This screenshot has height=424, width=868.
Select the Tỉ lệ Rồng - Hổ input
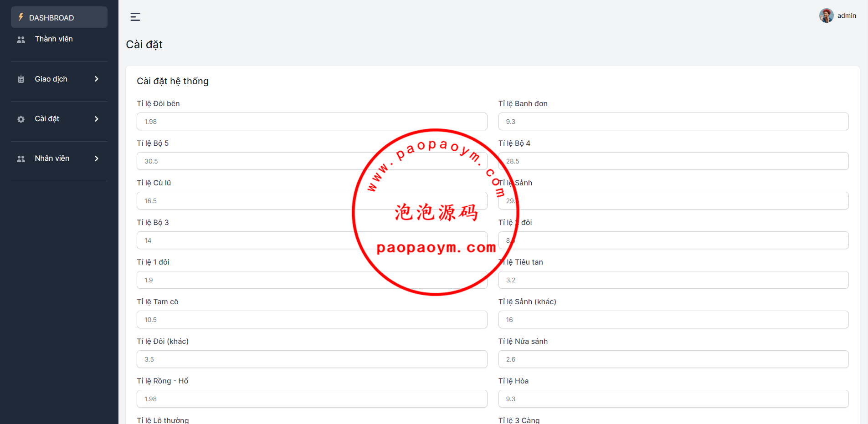(312, 399)
